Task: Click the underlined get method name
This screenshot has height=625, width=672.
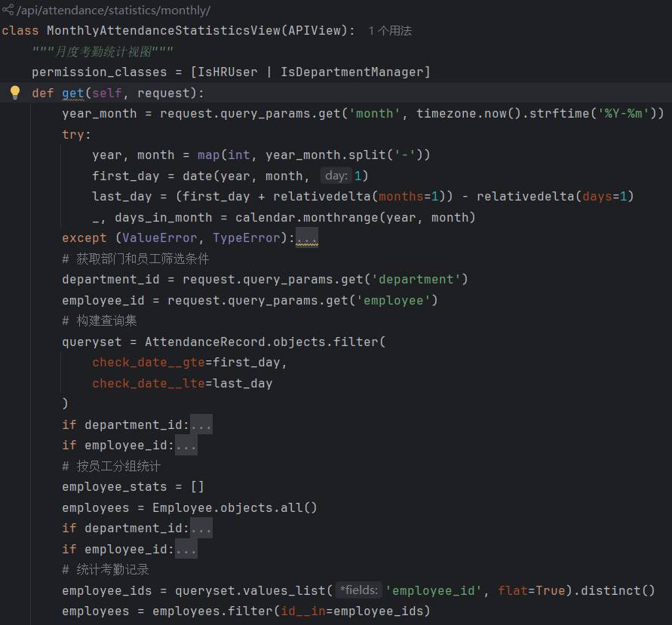Action: (73, 93)
